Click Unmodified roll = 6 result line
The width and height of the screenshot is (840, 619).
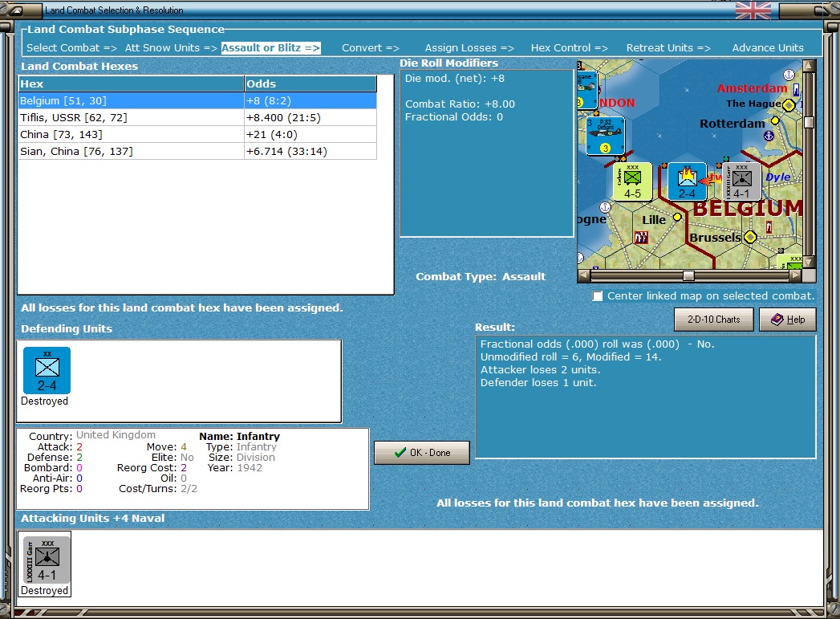[570, 357]
